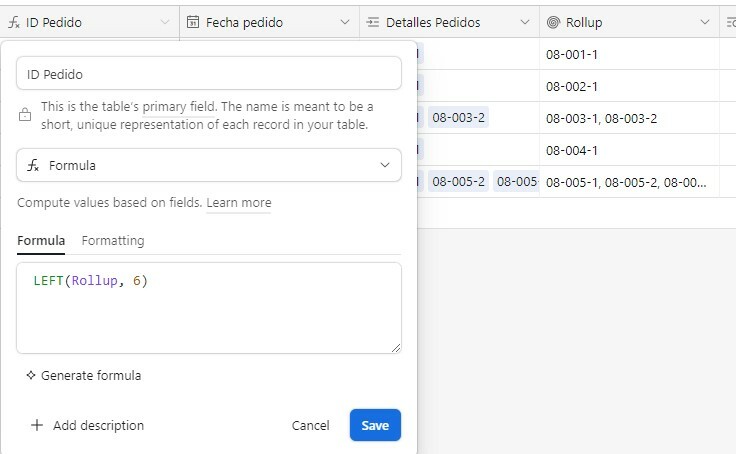
Task: Expand the Detalles Pedidos column menu arrow
Action: [525, 22]
